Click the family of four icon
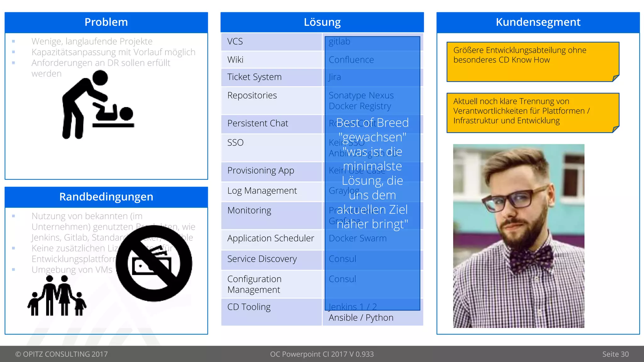 point(57,295)
